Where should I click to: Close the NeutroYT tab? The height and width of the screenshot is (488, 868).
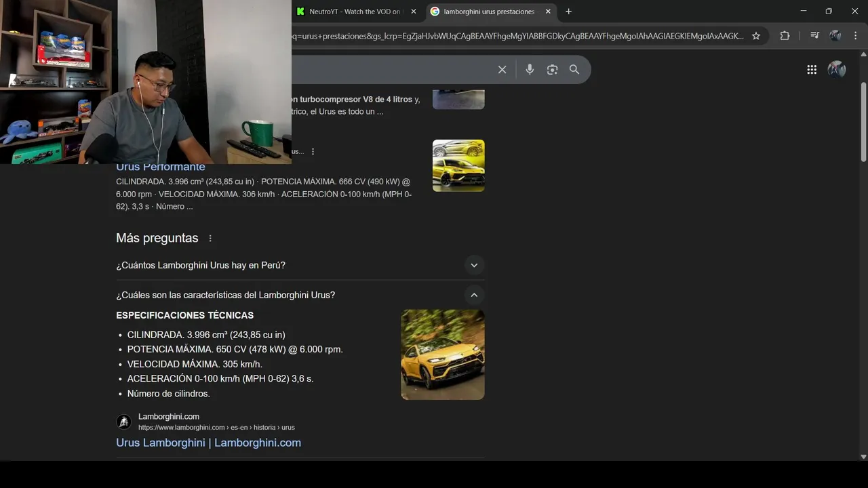point(414,12)
